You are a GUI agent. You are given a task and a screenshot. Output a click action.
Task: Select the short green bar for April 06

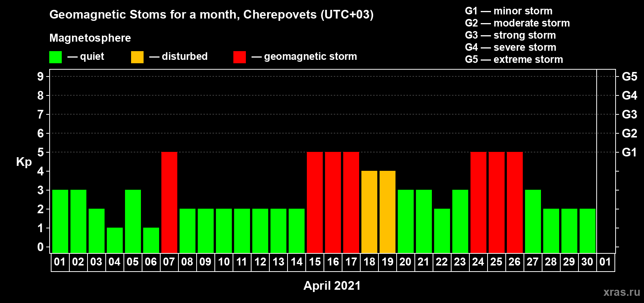[x=151, y=241]
